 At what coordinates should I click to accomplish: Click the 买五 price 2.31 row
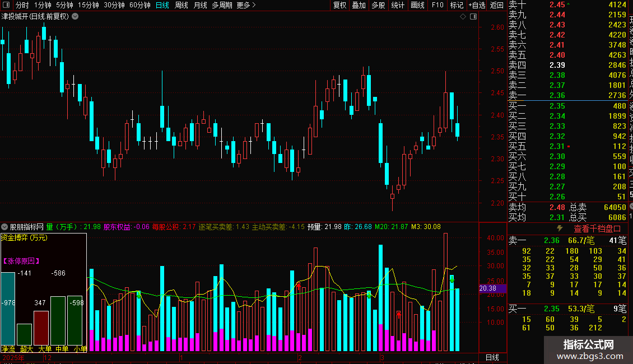(x=567, y=146)
